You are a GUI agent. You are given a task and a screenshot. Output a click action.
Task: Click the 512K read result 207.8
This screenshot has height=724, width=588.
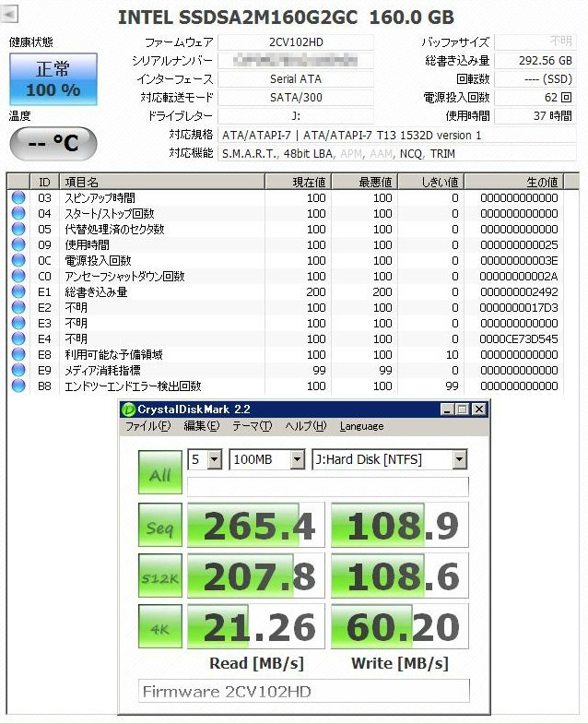255,576
